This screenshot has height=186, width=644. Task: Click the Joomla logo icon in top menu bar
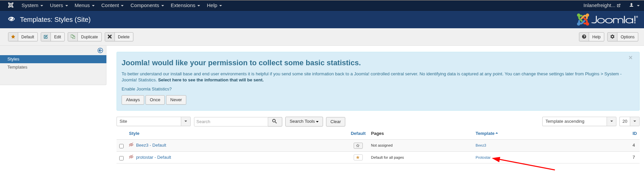tap(11, 5)
